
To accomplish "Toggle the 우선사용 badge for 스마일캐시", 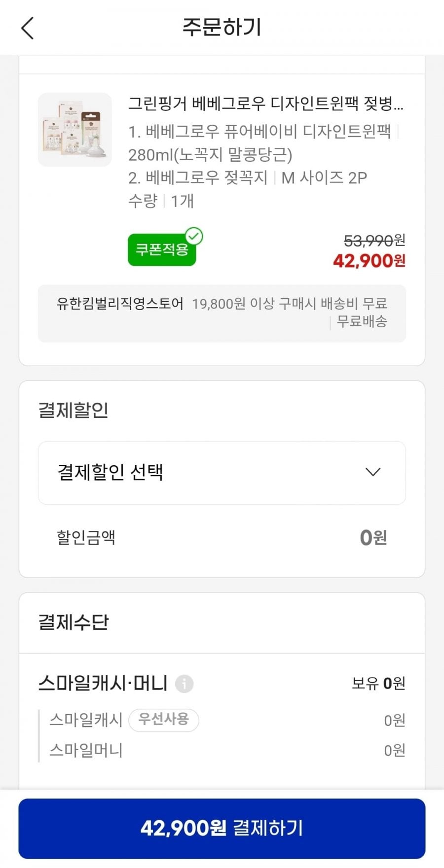I will point(163,720).
